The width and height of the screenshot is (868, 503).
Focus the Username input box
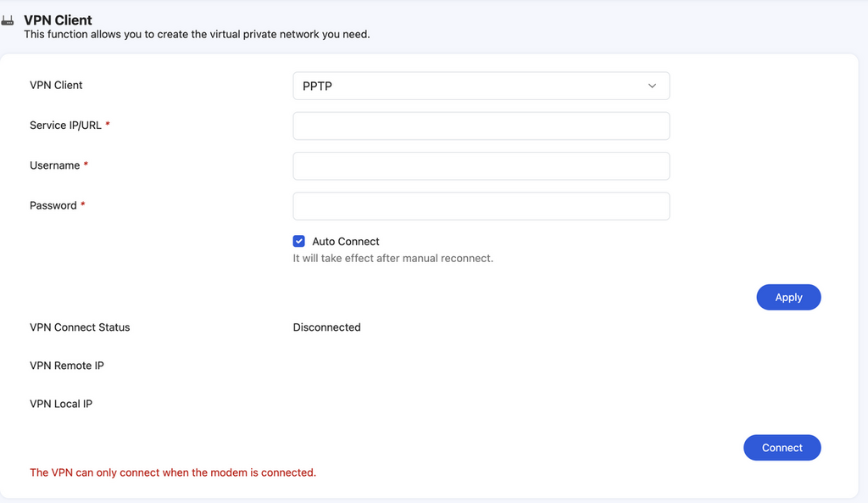(x=481, y=165)
